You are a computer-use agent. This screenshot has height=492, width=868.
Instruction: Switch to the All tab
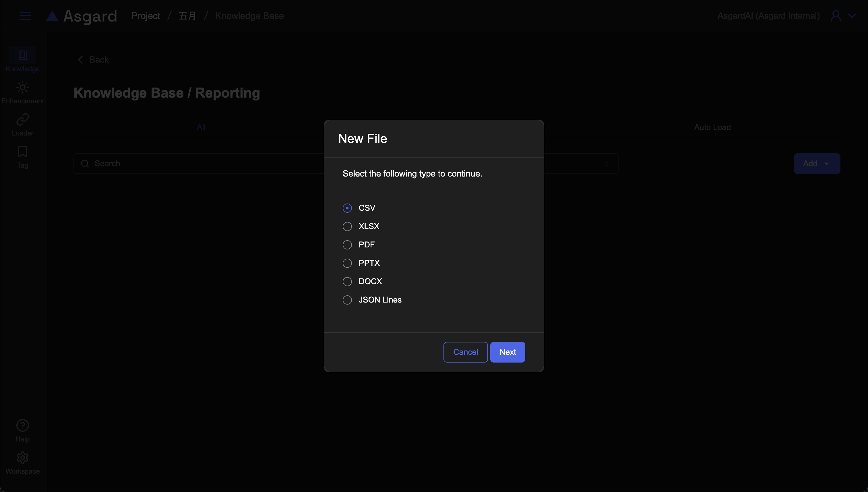tap(201, 127)
